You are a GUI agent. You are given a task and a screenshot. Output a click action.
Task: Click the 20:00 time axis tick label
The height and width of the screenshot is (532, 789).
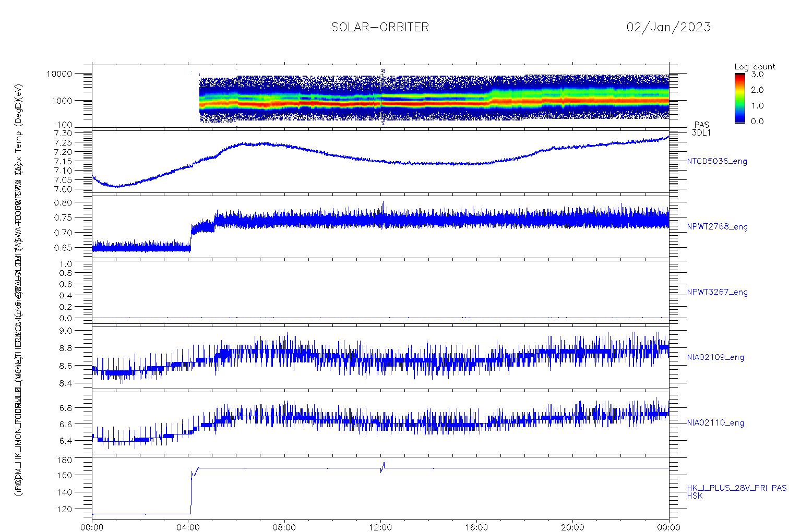click(572, 527)
